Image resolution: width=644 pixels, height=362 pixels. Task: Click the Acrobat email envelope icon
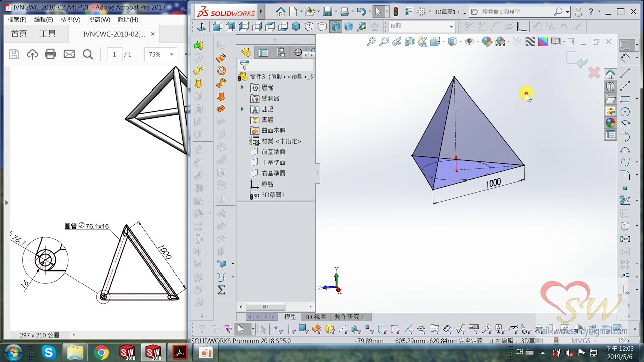click(x=69, y=54)
